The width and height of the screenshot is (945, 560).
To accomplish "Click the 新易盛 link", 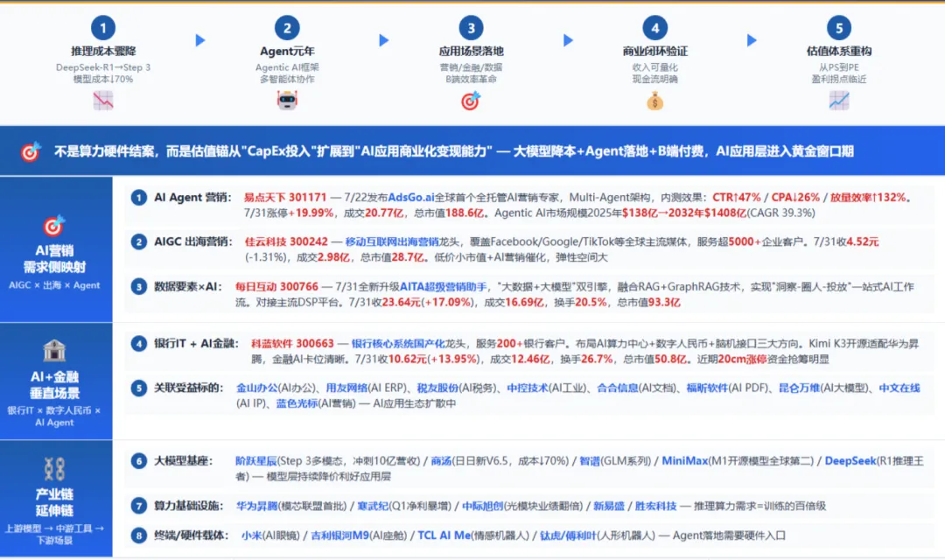I will pyautogui.click(x=609, y=506).
